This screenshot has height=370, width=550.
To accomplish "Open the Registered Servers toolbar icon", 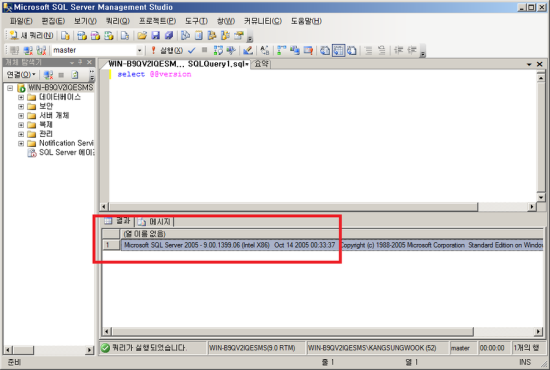I will tap(185, 35).
